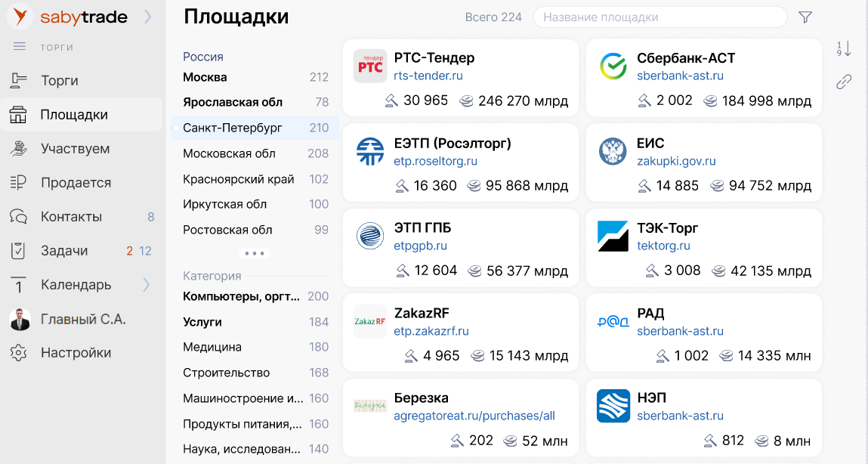
Task: Expand more regions with the ellipsis
Action: tap(255, 254)
